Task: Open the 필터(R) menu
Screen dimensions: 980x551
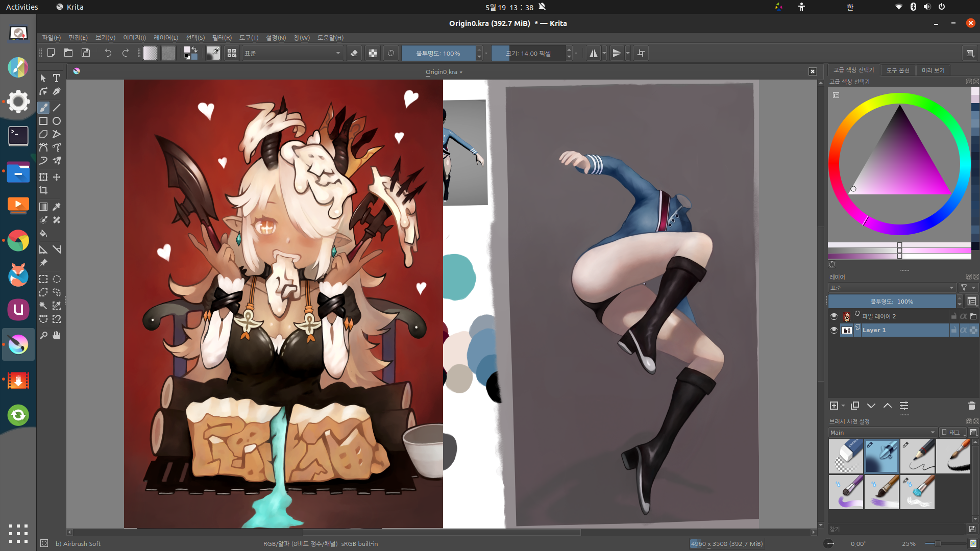Action: [222, 38]
